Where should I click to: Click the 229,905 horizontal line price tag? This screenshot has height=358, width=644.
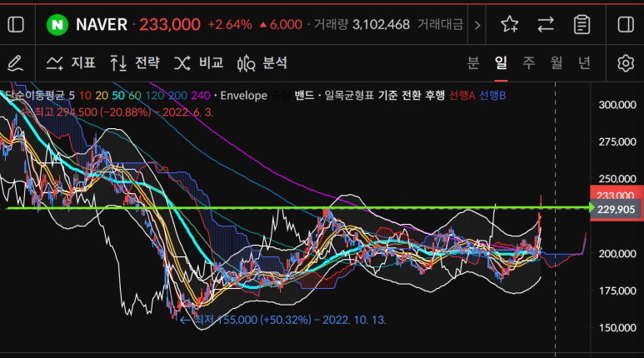(x=616, y=209)
